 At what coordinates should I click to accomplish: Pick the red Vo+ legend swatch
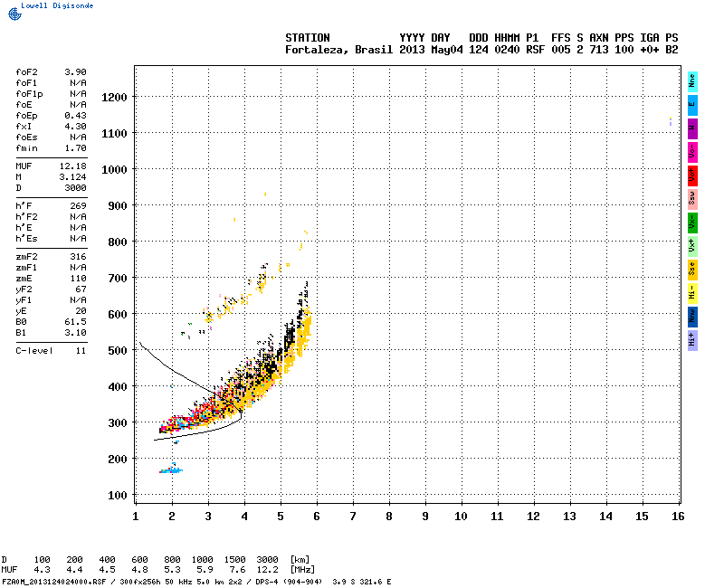[692, 175]
